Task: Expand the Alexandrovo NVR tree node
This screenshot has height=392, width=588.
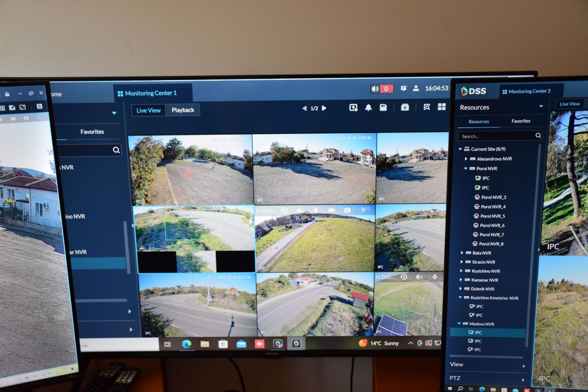Action: point(466,159)
